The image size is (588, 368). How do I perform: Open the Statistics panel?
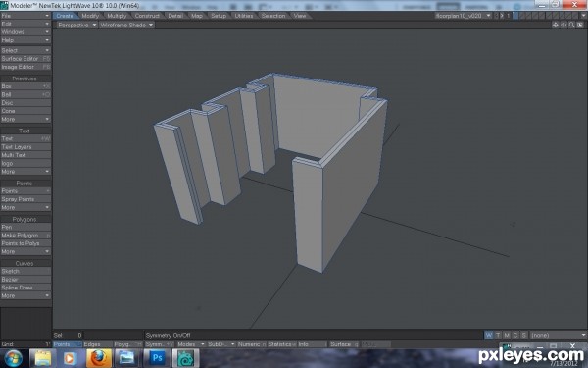[281, 344]
